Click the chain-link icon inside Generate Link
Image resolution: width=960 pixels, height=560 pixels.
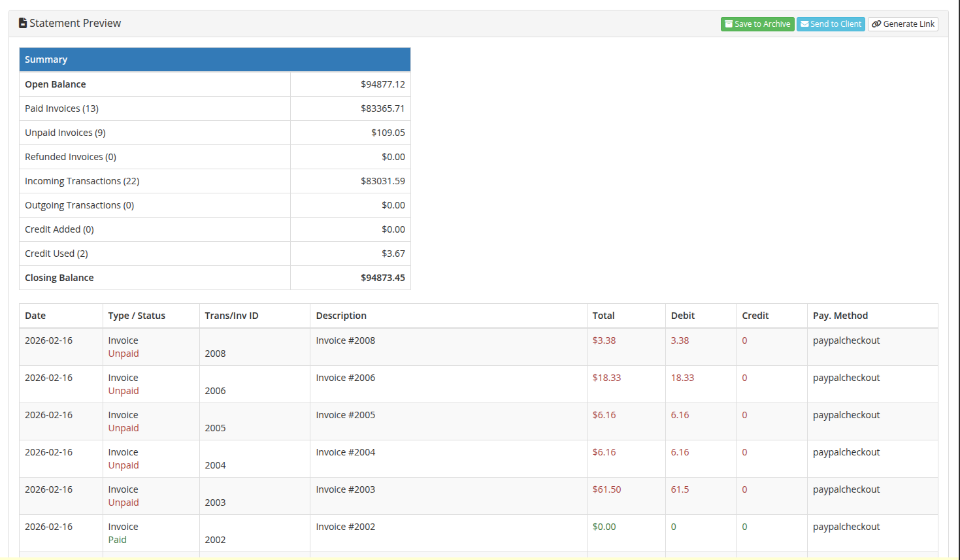tap(876, 24)
